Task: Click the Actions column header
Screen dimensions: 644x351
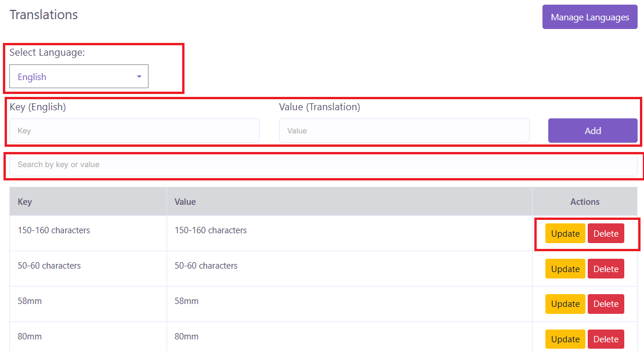Action: pos(584,202)
